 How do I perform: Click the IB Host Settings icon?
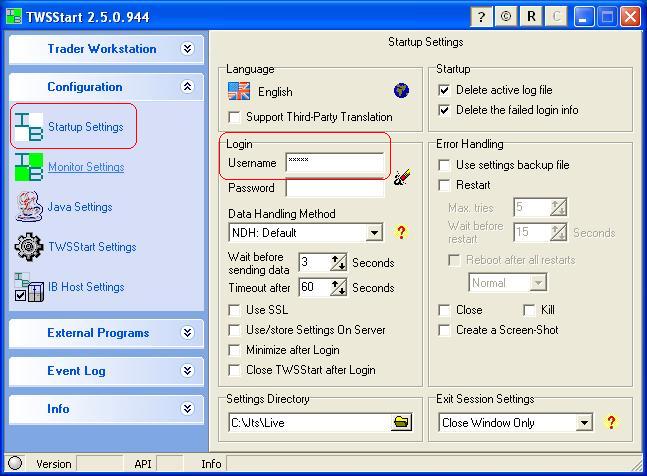[29, 287]
